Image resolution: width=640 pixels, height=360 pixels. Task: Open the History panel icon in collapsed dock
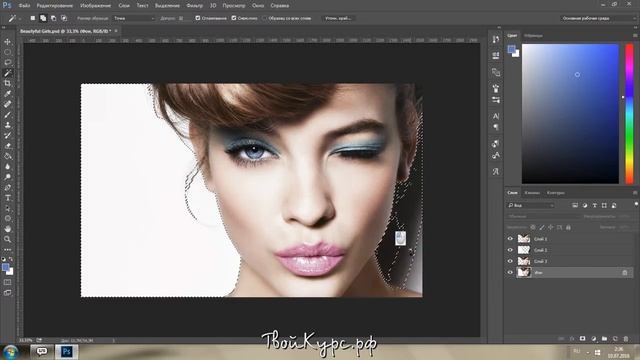click(x=496, y=40)
